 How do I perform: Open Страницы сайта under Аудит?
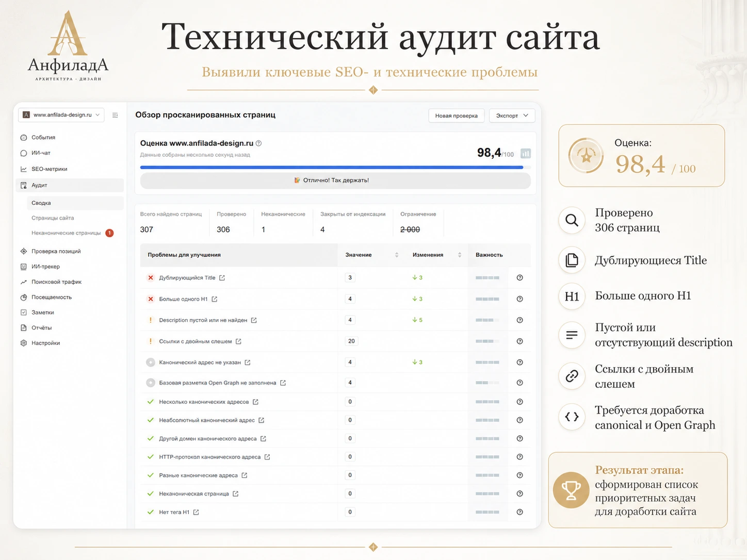click(53, 218)
